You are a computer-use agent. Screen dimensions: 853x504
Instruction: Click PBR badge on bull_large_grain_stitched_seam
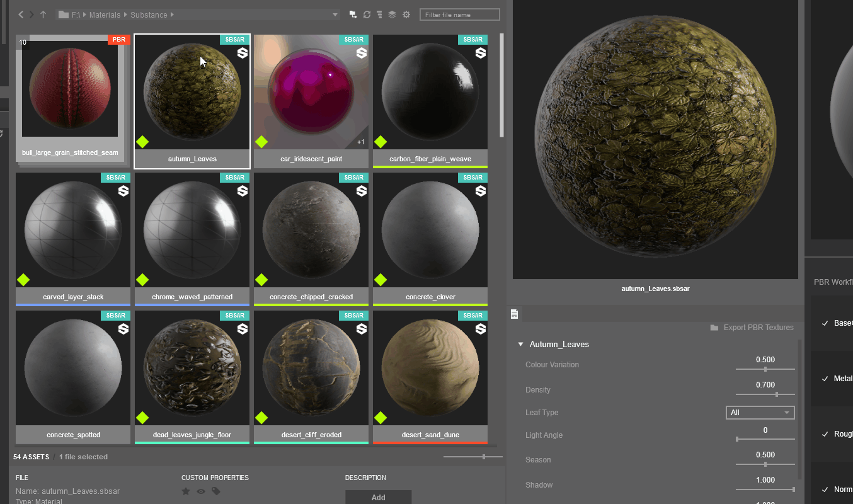118,40
